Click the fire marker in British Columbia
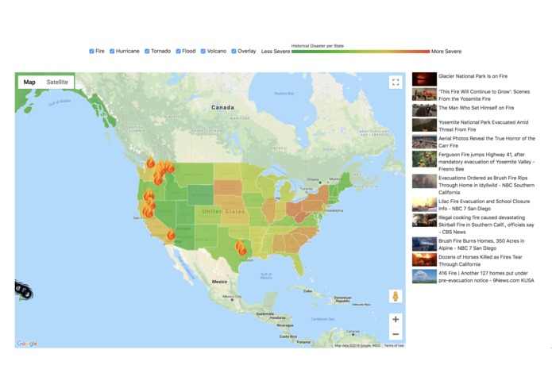Screen dimensions: 552x392 pyautogui.click(x=150, y=162)
